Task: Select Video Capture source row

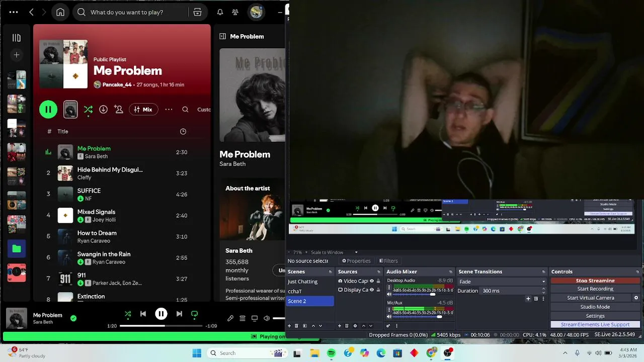Action: coord(359,281)
